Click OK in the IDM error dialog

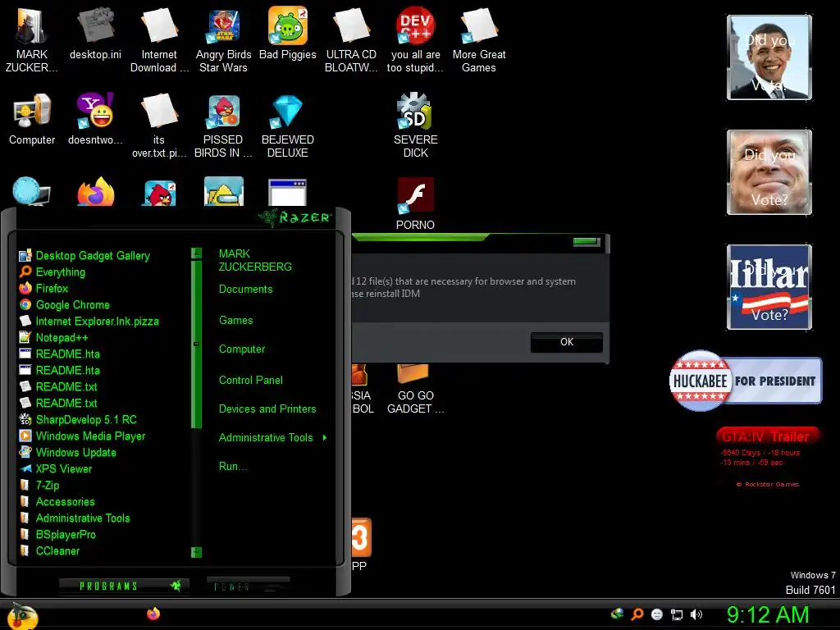click(x=566, y=342)
